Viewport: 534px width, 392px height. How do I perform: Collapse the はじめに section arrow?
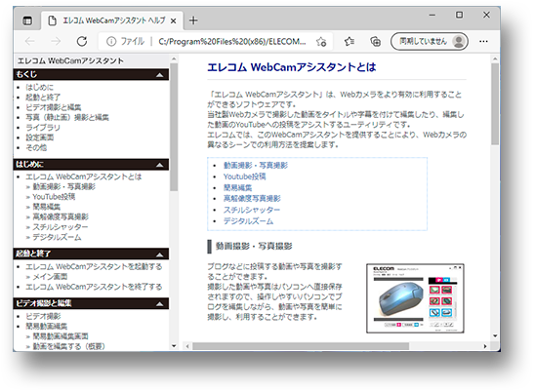pos(159,165)
